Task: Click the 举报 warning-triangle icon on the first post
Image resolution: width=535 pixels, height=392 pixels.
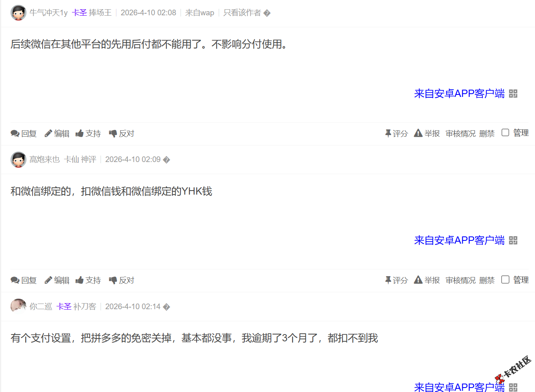Action: click(418, 133)
